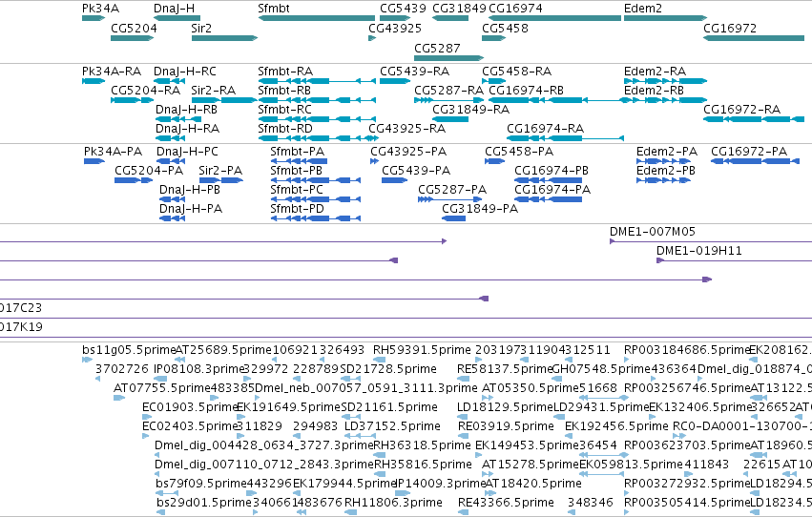The image size is (812, 517).
Task: Click the AT07755.5prime EST label
Action: tap(162, 388)
